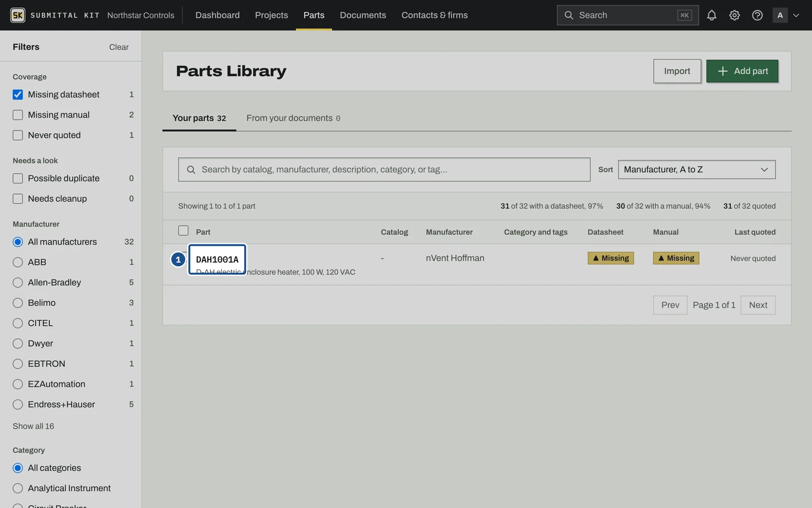Image resolution: width=812 pixels, height=508 pixels.
Task: Select the CITEL manufacturer
Action: point(18,323)
